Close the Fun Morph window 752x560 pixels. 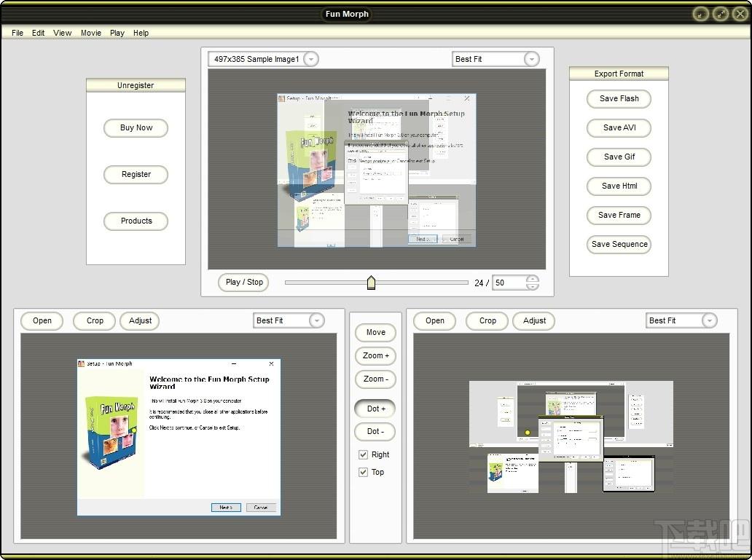[740, 14]
